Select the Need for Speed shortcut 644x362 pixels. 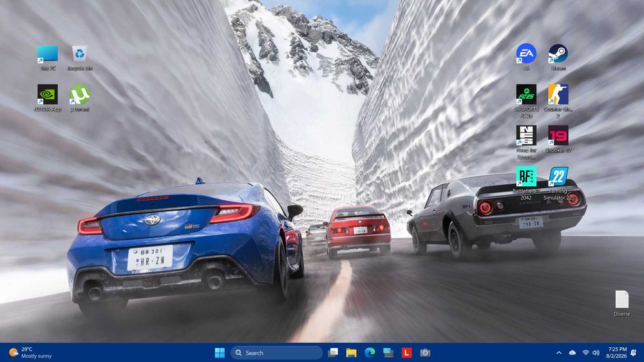coord(526,142)
